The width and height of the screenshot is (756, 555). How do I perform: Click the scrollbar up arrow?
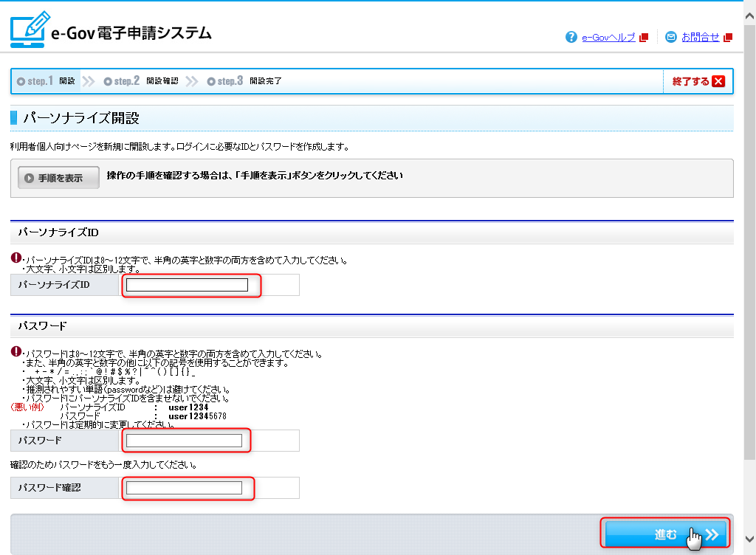click(x=749, y=7)
